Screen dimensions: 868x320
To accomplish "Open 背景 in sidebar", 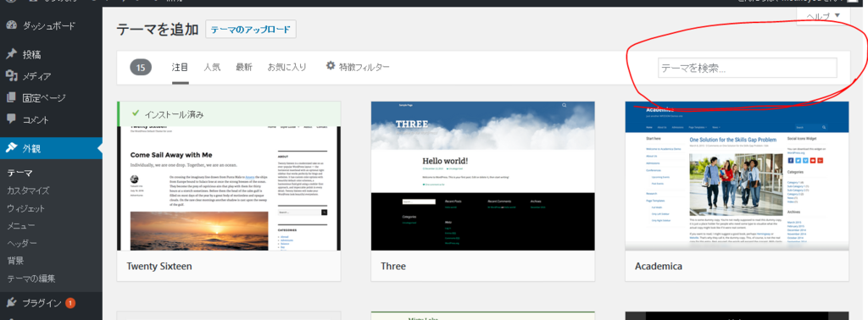I will point(15,260).
